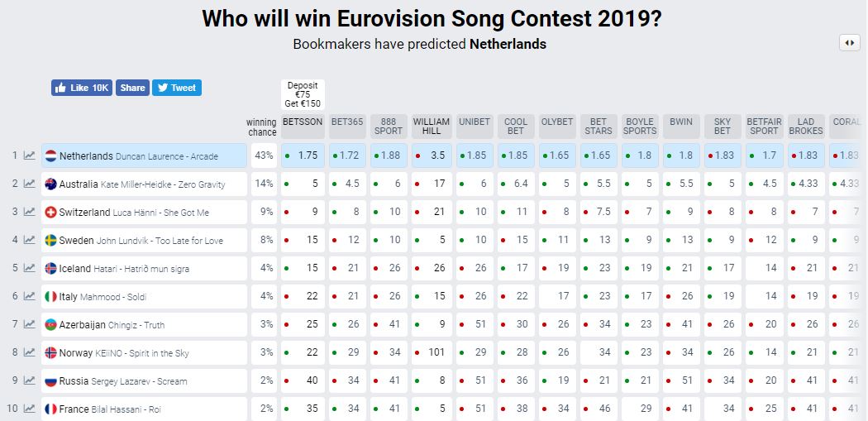Select the BETFAIR SPORT column header
868x421 pixels.
click(765, 127)
